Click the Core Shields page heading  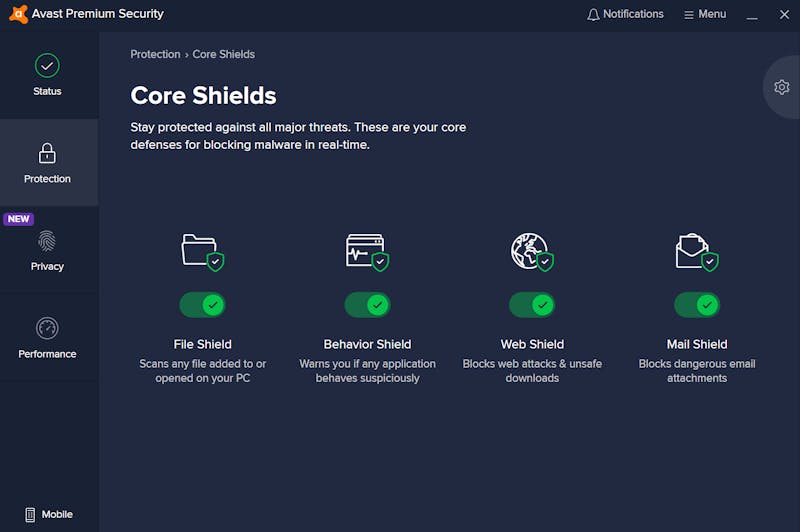[x=203, y=95]
